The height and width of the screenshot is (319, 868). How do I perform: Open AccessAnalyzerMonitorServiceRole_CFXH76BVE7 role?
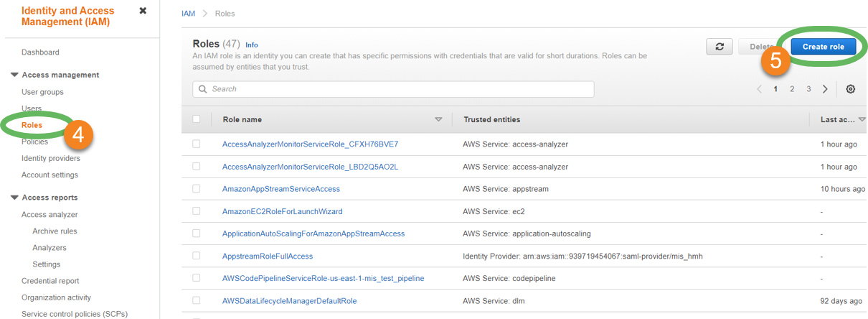click(x=310, y=144)
